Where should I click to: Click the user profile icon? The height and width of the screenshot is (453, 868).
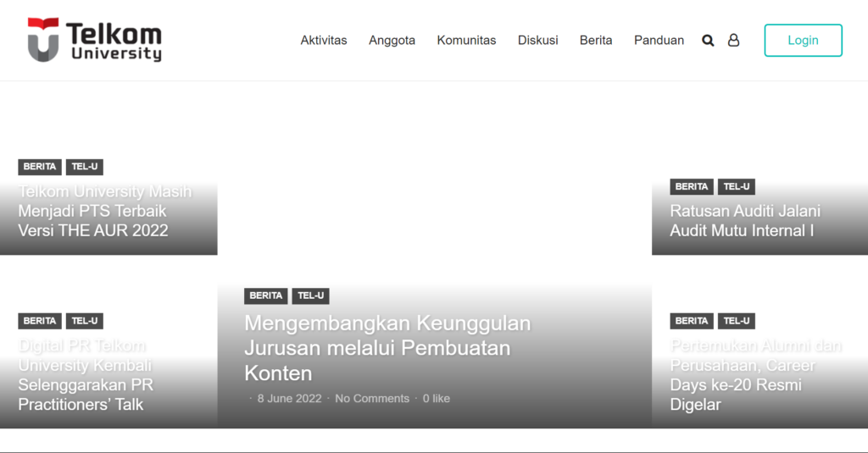pos(733,41)
